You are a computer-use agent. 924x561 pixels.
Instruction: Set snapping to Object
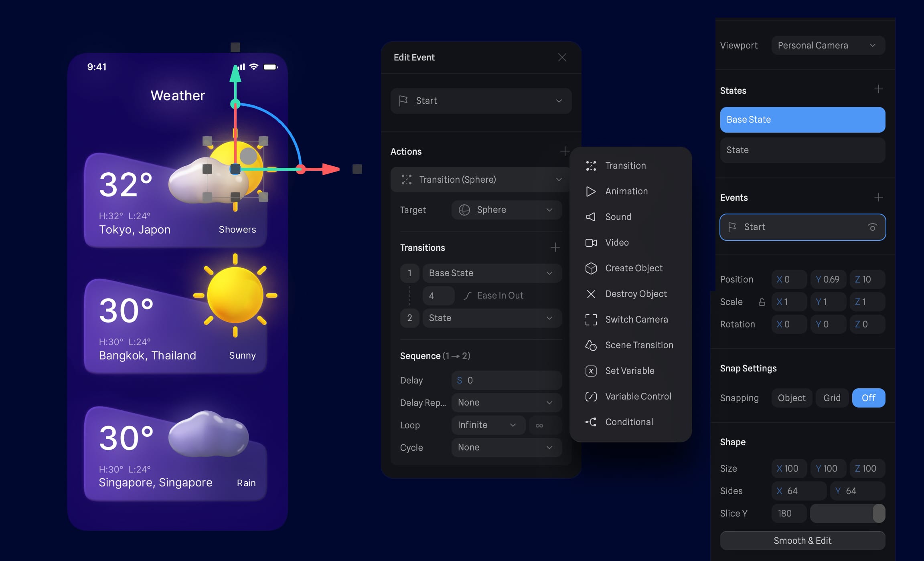[x=791, y=398]
